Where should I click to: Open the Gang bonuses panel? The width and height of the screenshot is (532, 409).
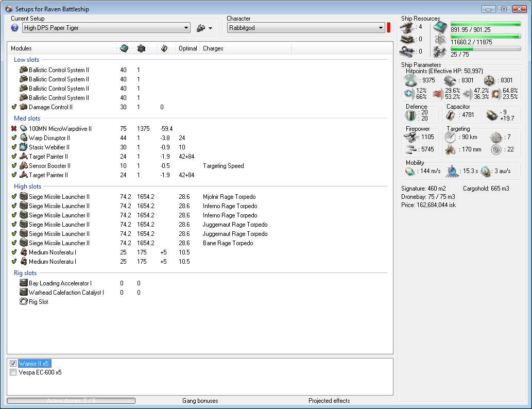tap(200, 401)
